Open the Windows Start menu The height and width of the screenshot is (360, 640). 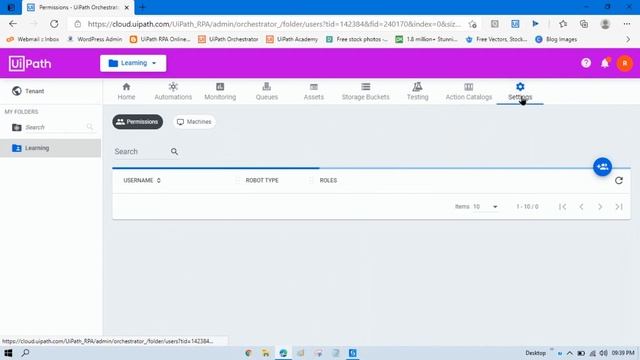[8, 353]
